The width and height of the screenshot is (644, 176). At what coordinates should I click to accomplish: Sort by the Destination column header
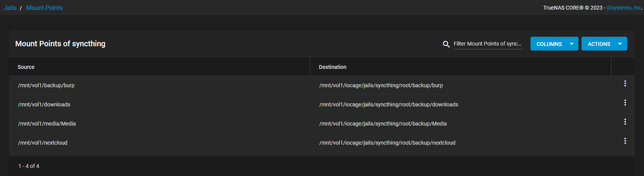pyautogui.click(x=333, y=67)
